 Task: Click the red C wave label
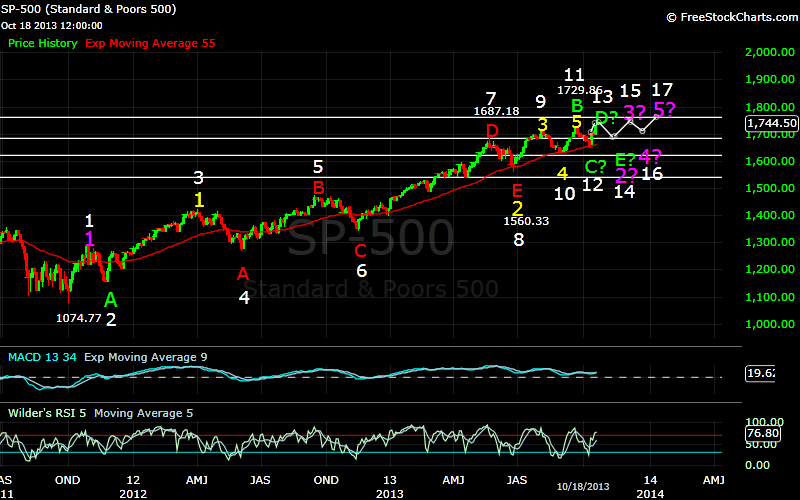(360, 251)
